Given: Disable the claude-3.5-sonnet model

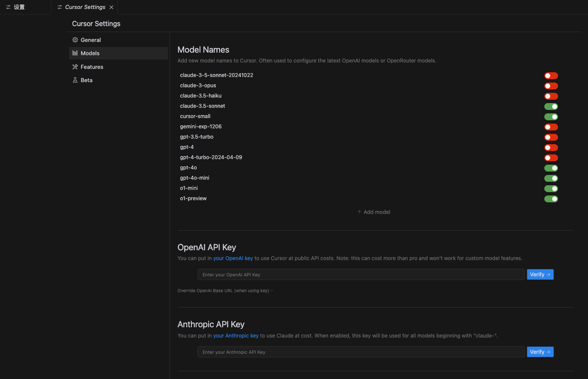Looking at the screenshot, I should pyautogui.click(x=551, y=107).
